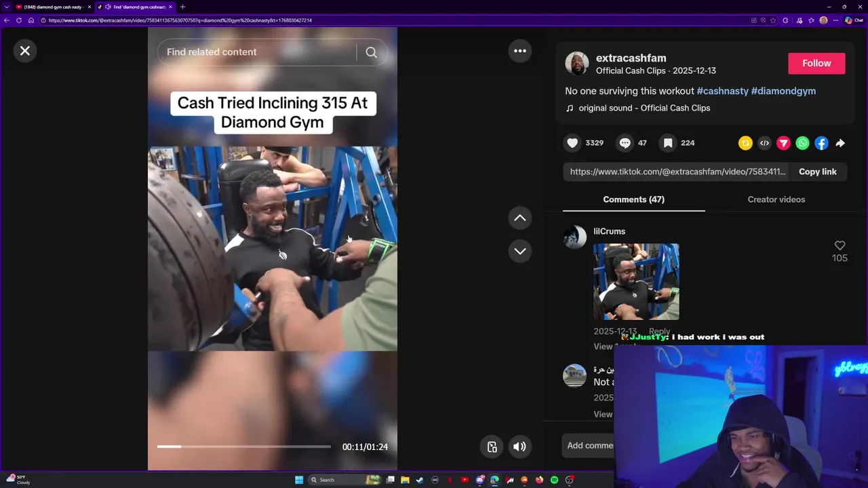Seek on the video progress bar
The width and height of the screenshot is (868, 488).
[x=244, y=447]
